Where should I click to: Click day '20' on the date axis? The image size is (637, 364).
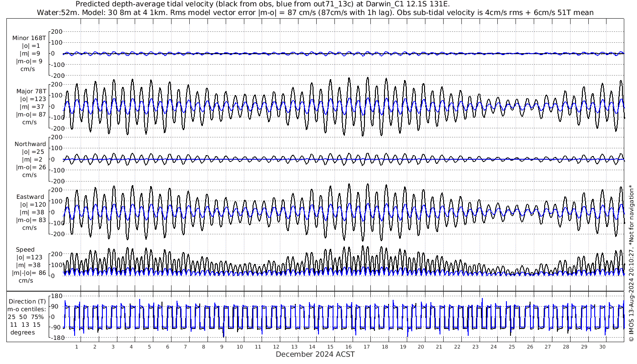tap(421, 347)
